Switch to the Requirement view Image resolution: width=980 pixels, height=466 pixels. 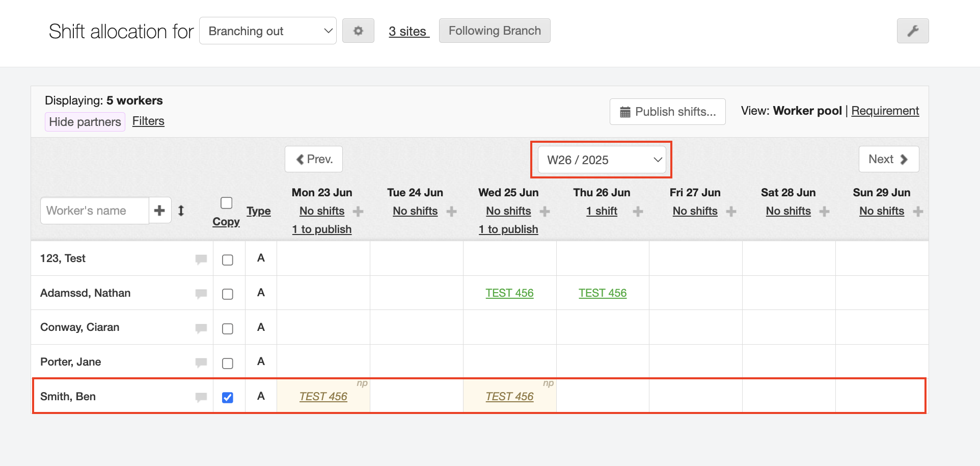pyautogui.click(x=885, y=111)
